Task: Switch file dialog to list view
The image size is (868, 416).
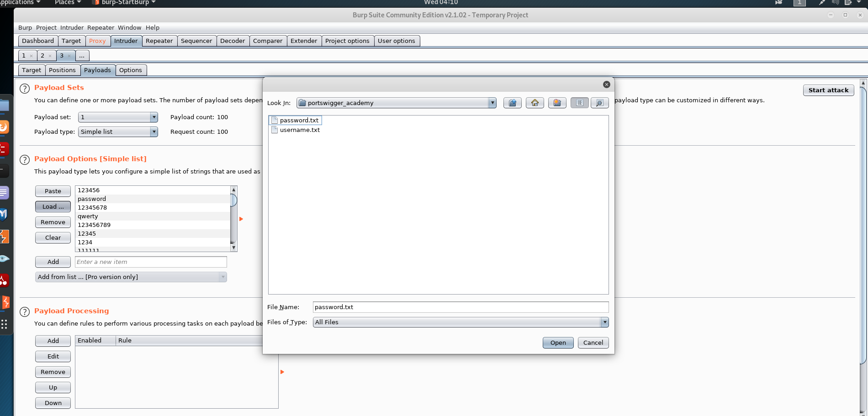Action: pos(579,103)
